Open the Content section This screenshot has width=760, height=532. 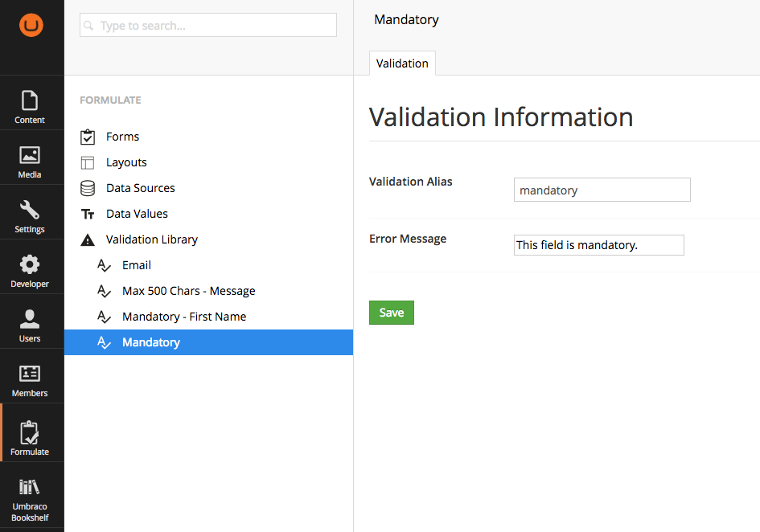(30, 107)
